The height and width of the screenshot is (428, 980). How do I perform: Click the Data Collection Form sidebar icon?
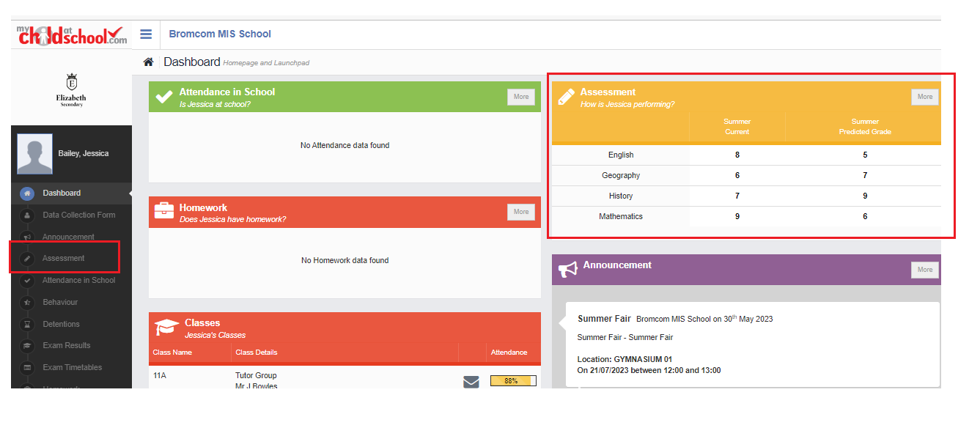(27, 215)
